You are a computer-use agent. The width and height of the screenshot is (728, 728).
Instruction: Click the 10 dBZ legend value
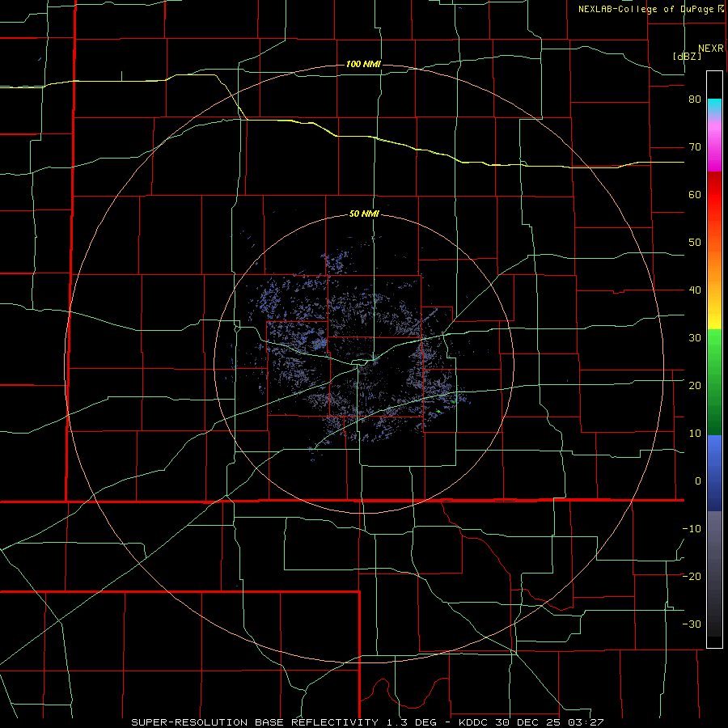695,434
